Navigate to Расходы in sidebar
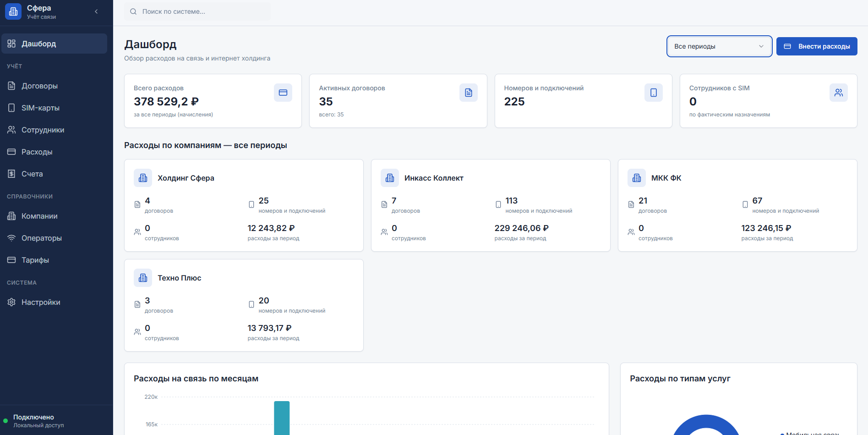Viewport: 868px width, 435px height. 55,152
